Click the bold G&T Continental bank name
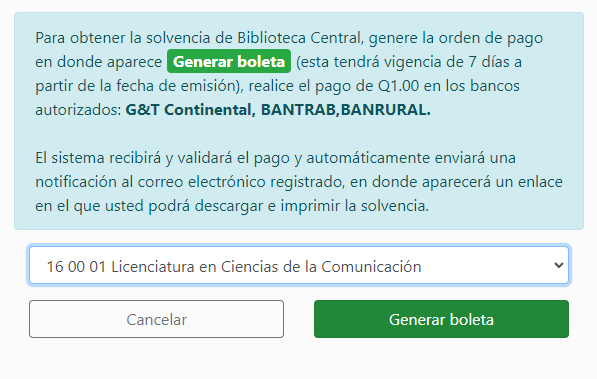 (x=190, y=110)
